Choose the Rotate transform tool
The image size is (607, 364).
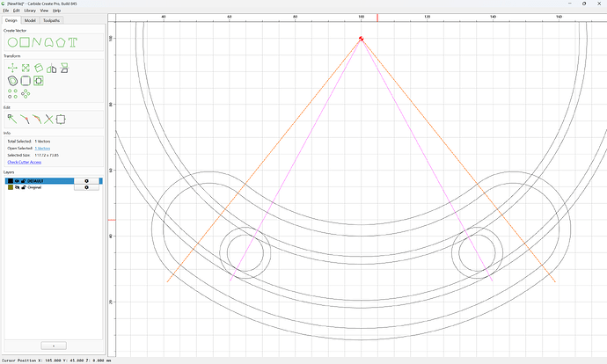pyautogui.click(x=39, y=68)
